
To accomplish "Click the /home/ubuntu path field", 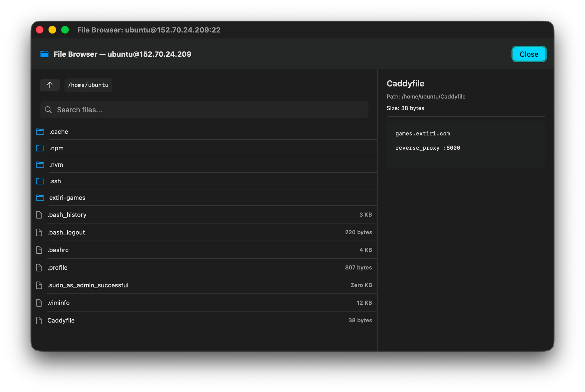I will pyautogui.click(x=88, y=85).
